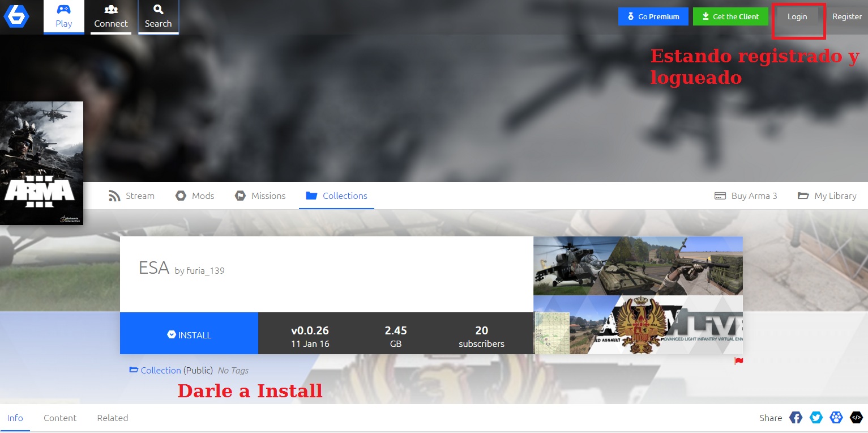868x433 pixels.
Task: Open the Play section
Action: (x=64, y=17)
